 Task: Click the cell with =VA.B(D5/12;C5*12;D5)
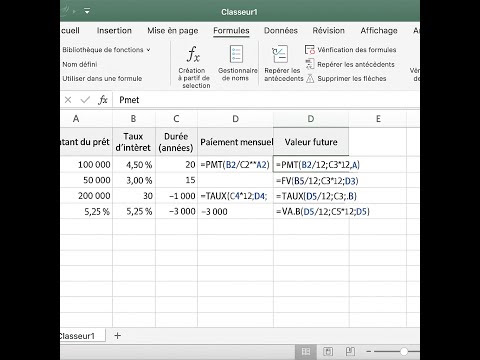point(311,212)
